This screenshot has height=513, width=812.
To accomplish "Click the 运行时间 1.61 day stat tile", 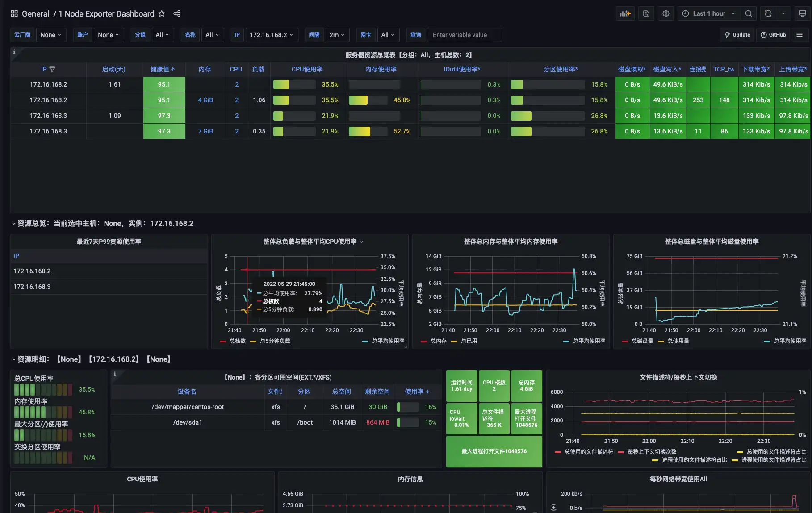I will pyautogui.click(x=462, y=386).
